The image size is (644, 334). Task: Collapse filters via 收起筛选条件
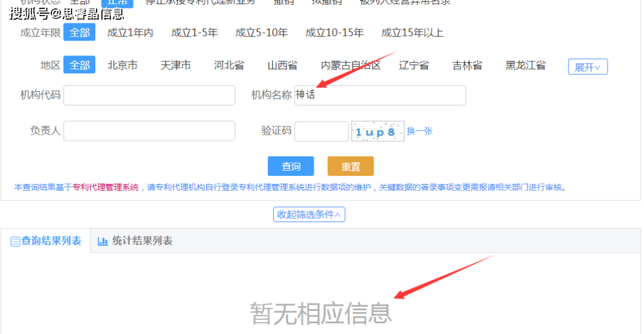tap(309, 214)
